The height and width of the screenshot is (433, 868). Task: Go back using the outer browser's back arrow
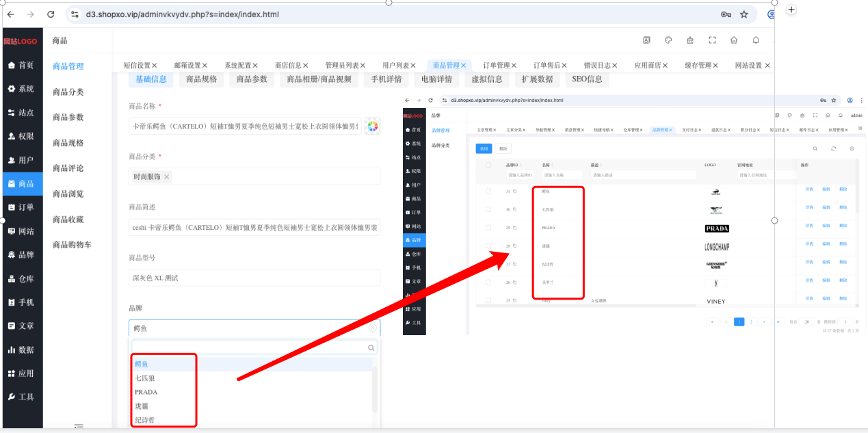point(10,14)
